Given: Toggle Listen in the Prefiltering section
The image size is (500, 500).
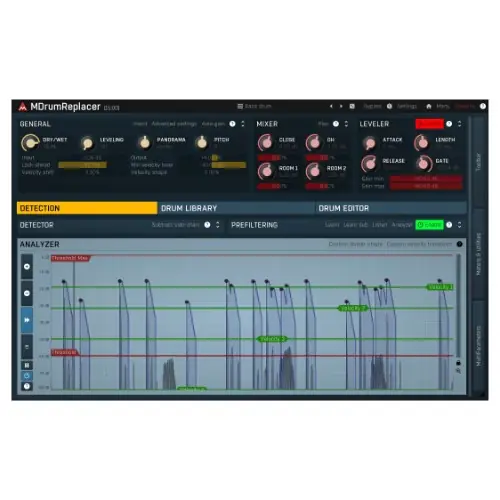Looking at the screenshot, I should click(x=379, y=225).
